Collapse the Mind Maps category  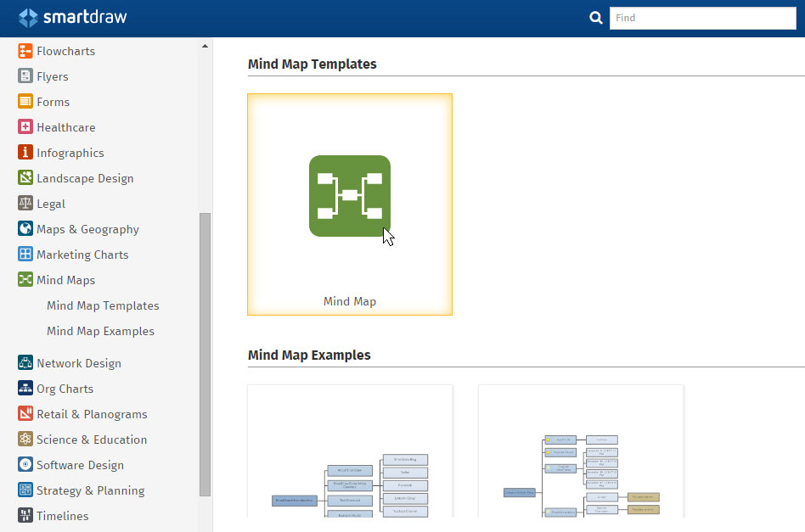(65, 280)
